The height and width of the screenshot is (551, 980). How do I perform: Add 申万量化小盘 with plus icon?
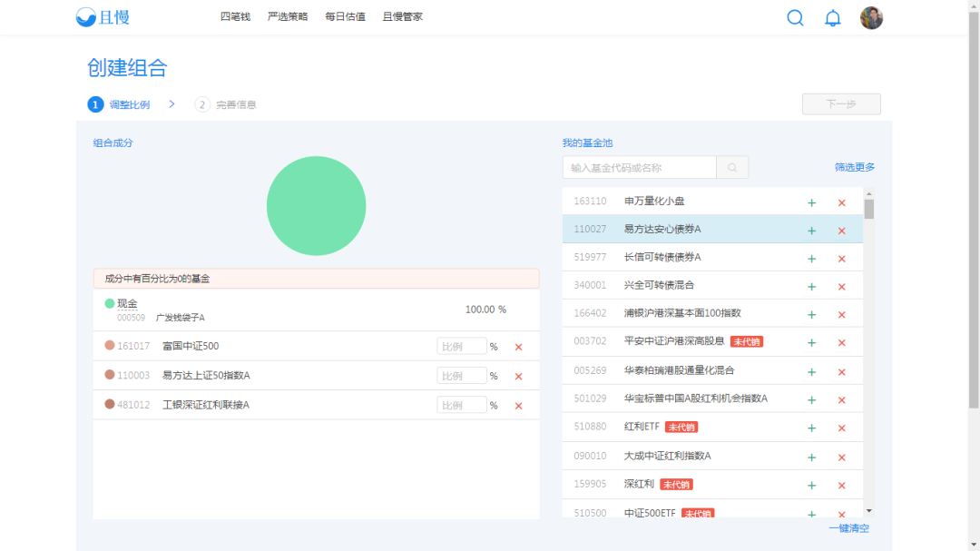tap(811, 202)
